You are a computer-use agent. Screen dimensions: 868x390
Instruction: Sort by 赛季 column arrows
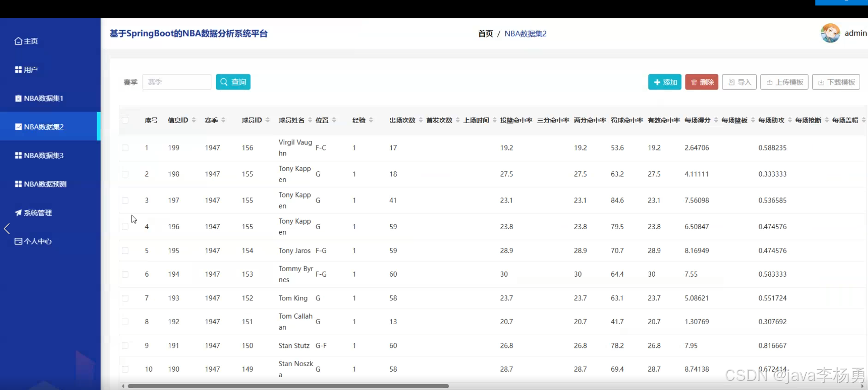[x=223, y=120]
